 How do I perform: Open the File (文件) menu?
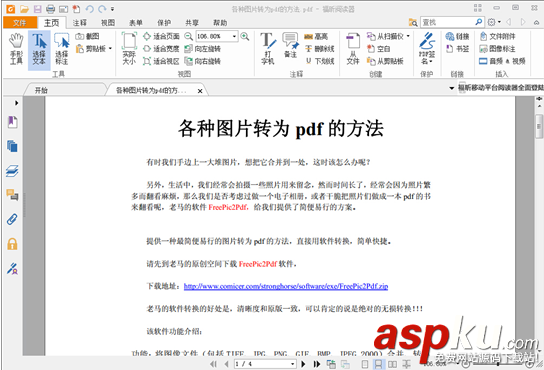[x=20, y=23]
